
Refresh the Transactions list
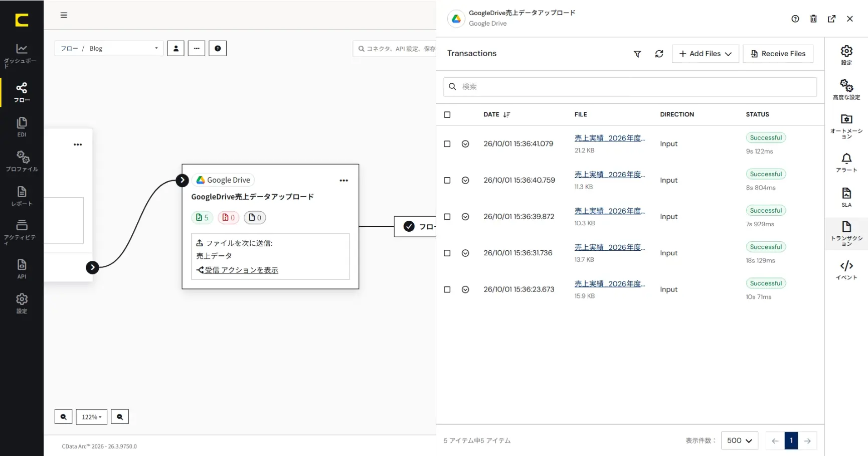point(659,54)
